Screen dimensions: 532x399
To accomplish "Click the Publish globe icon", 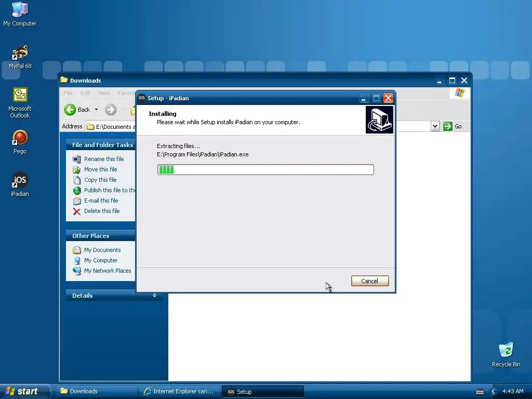I will pyautogui.click(x=77, y=190).
